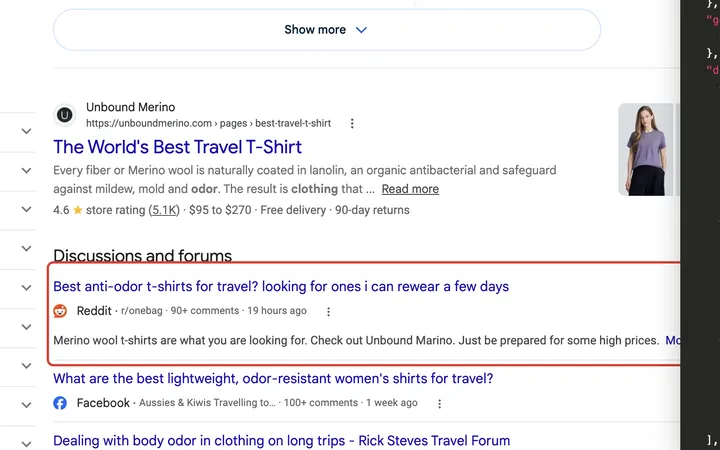Click the 100+ comments text

[x=321, y=403]
